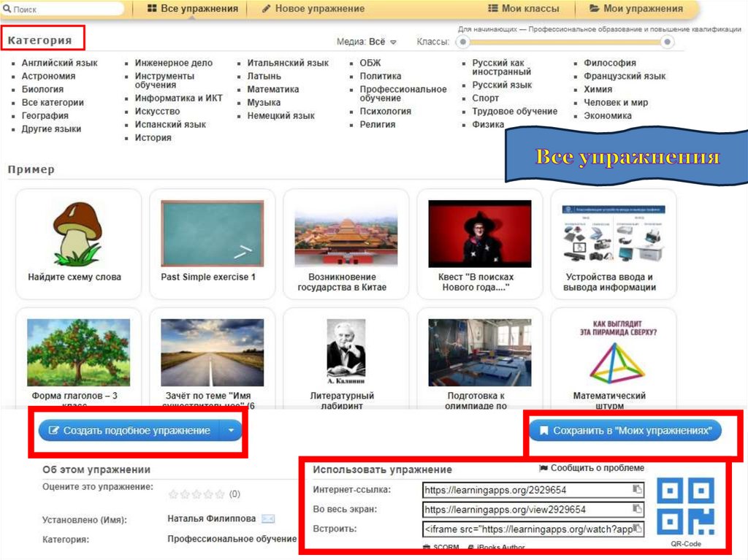
Task: Select the Профессиональное обучение category in the Категория list
Action: (x=403, y=93)
